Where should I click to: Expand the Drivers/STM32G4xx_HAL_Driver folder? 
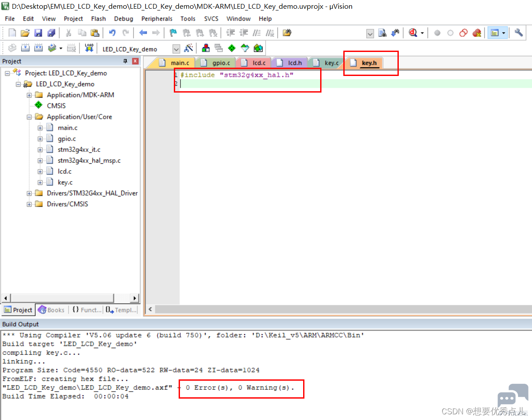[x=29, y=193]
